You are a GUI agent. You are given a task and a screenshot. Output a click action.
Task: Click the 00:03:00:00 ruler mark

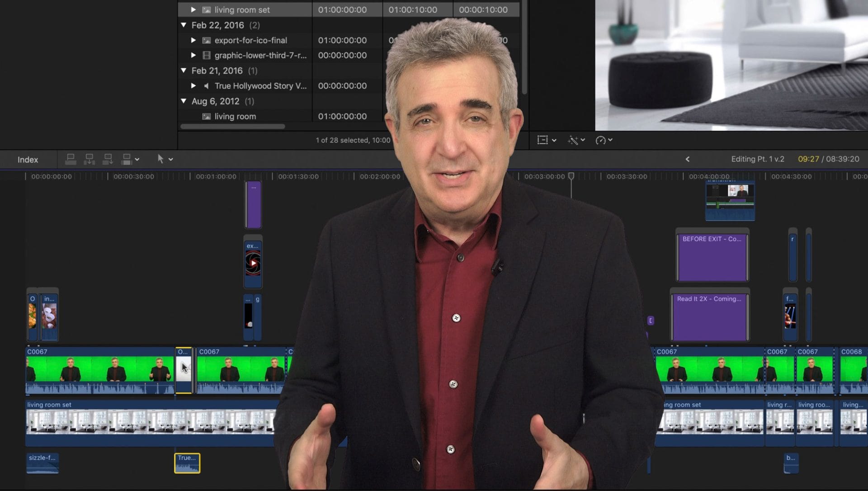[x=544, y=176]
